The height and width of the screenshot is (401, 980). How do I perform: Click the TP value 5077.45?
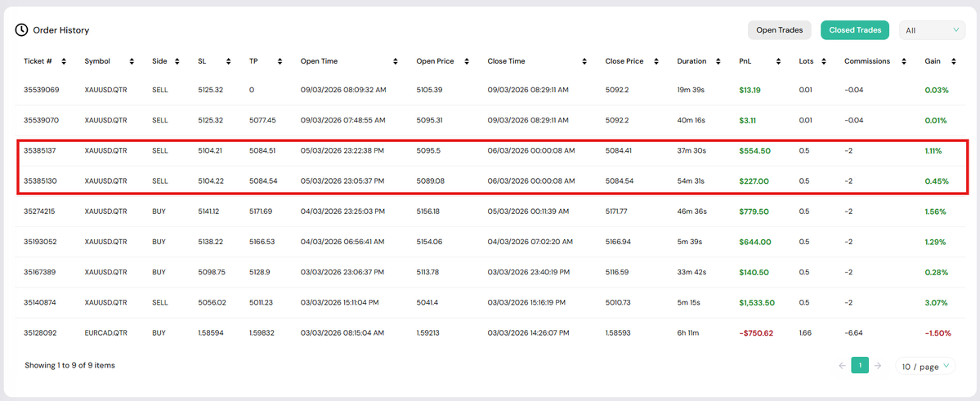tap(262, 120)
